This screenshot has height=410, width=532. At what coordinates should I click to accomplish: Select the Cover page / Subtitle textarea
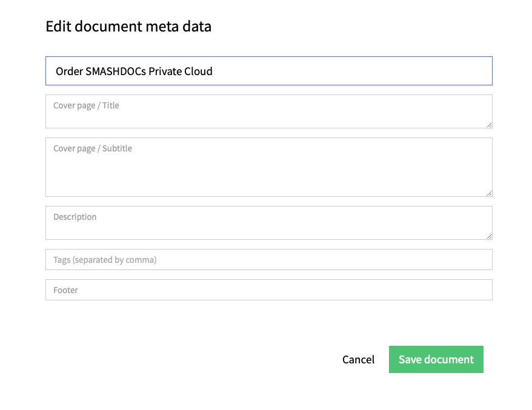point(268,167)
